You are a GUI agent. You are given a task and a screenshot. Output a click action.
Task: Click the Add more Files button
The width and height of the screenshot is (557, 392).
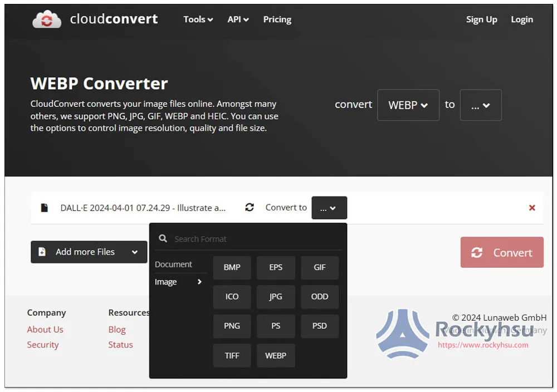[89, 252]
